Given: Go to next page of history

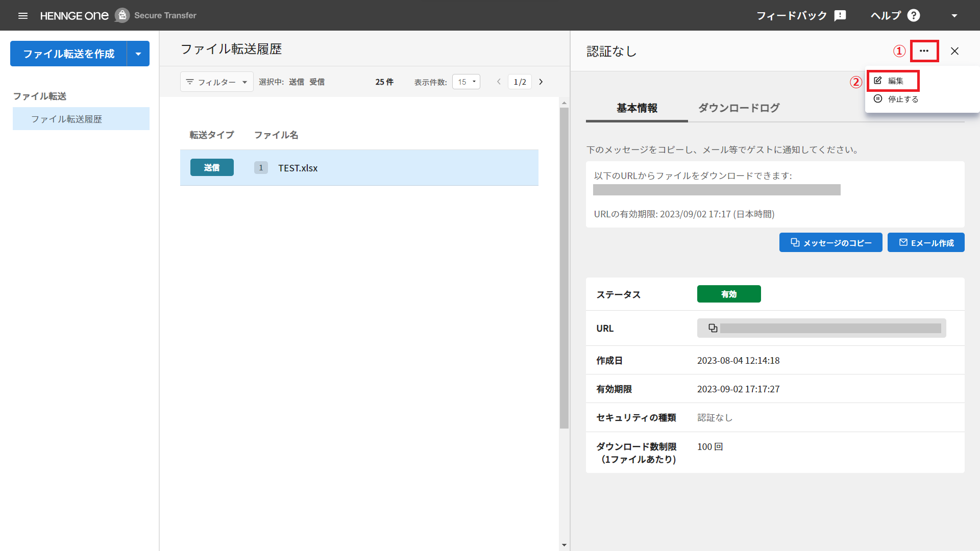Looking at the screenshot, I should tap(541, 82).
